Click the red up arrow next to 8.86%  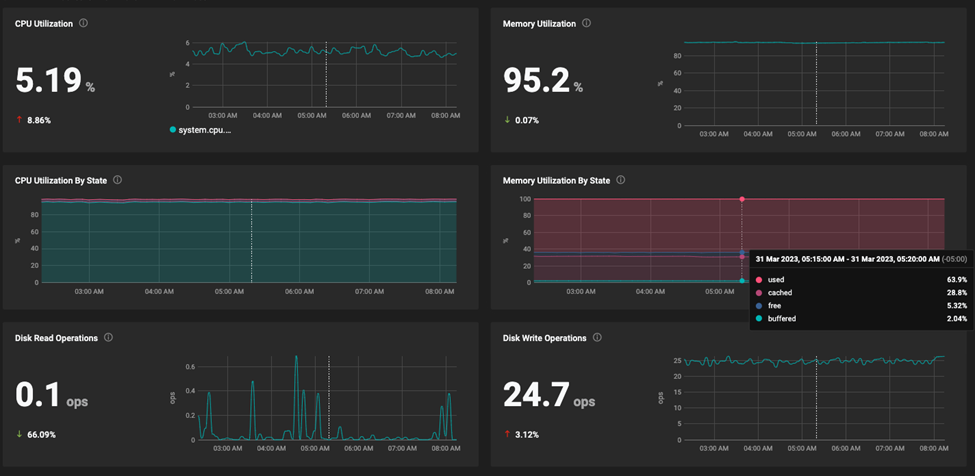[x=19, y=120]
